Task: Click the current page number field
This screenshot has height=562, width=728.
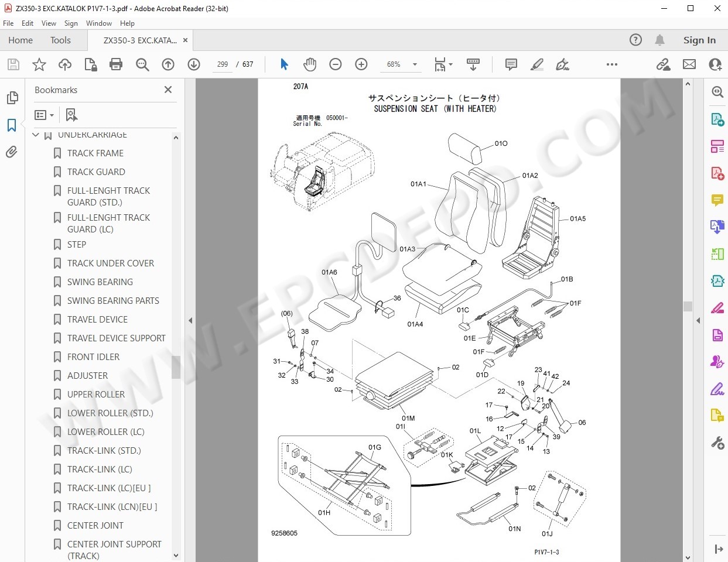Action: coord(223,64)
